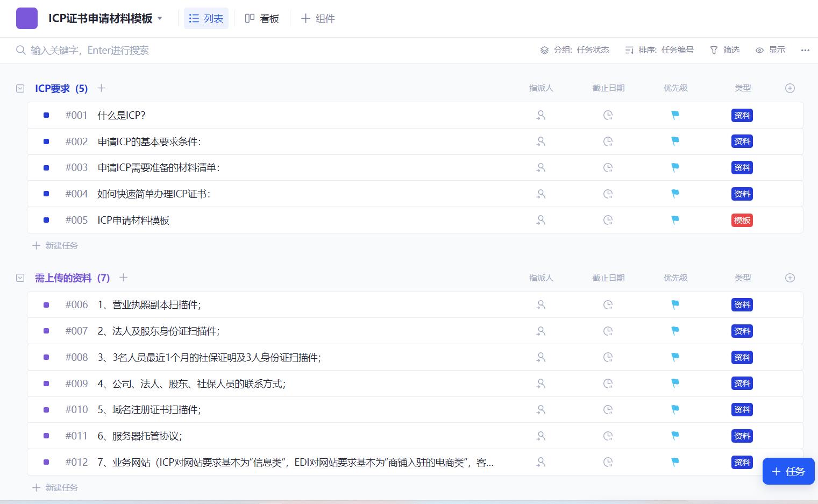Toggle the checkbox next to ICP要求 group header
The width and height of the screenshot is (818, 504).
20,88
